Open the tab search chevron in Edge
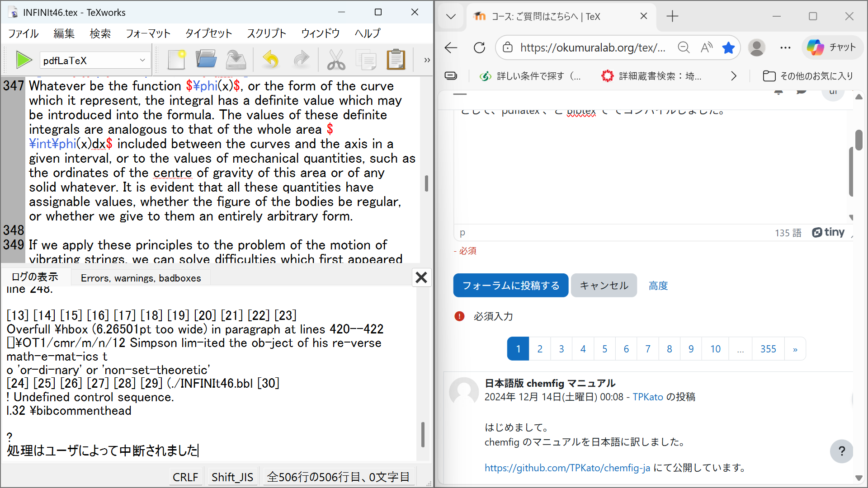The width and height of the screenshot is (868, 488). [451, 16]
